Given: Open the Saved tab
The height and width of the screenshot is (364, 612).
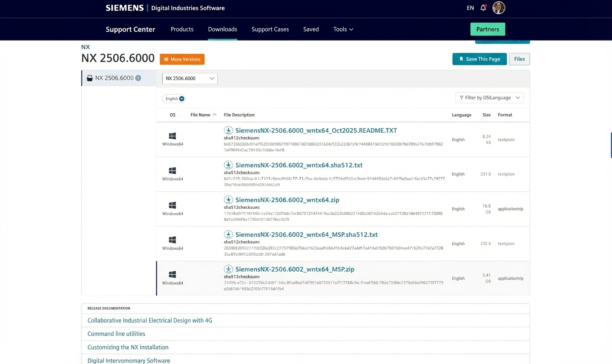Looking at the screenshot, I should click(x=311, y=29).
